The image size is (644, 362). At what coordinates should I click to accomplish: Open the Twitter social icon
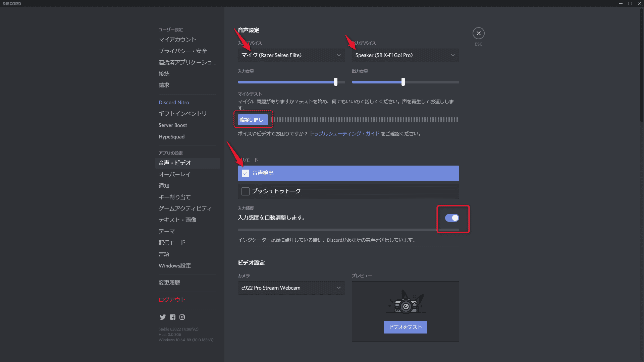163,317
